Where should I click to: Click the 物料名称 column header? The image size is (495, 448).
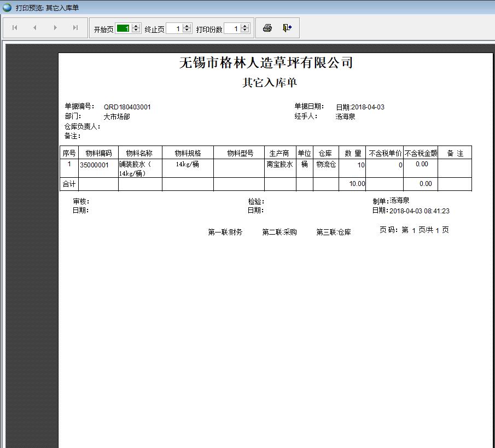139,153
